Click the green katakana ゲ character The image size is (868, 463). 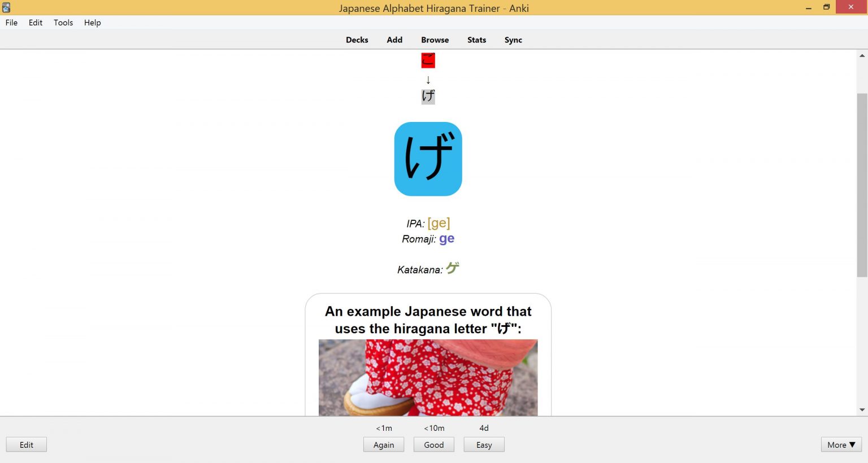[452, 269]
